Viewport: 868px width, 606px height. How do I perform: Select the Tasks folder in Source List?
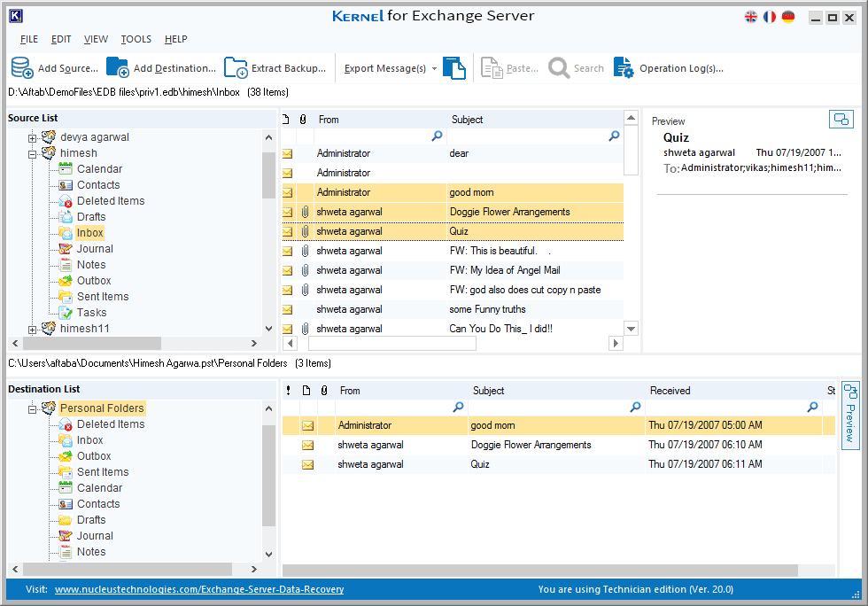pos(91,313)
